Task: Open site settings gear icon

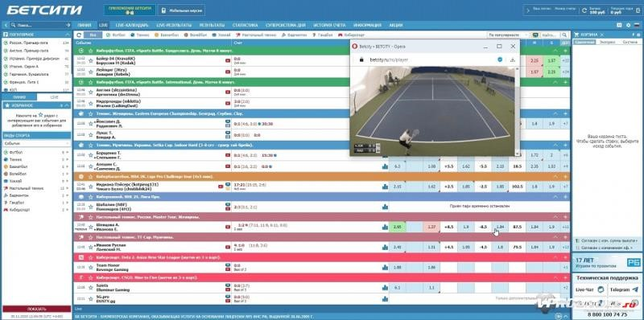Action: [x=629, y=25]
